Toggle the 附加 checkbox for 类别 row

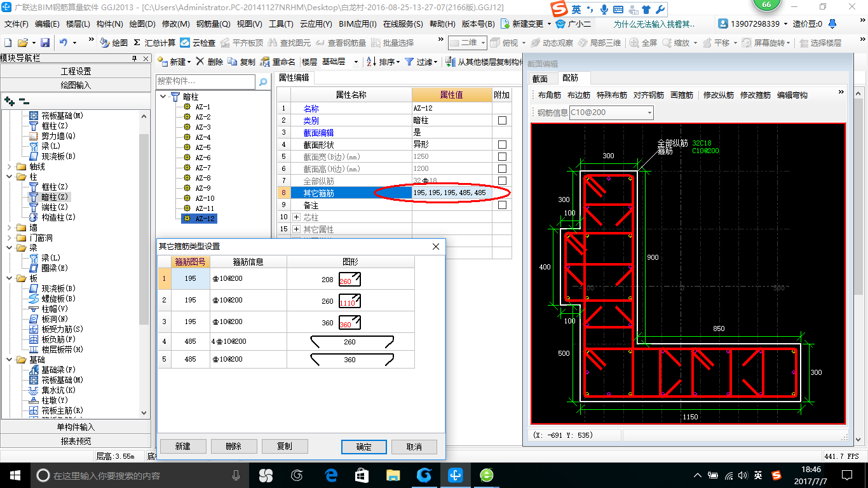point(502,121)
